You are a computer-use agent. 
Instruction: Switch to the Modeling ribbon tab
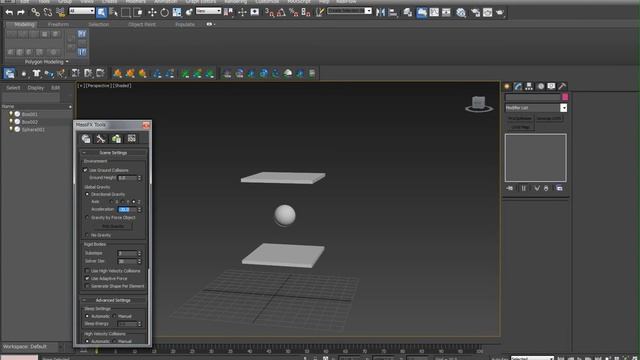pos(24,24)
